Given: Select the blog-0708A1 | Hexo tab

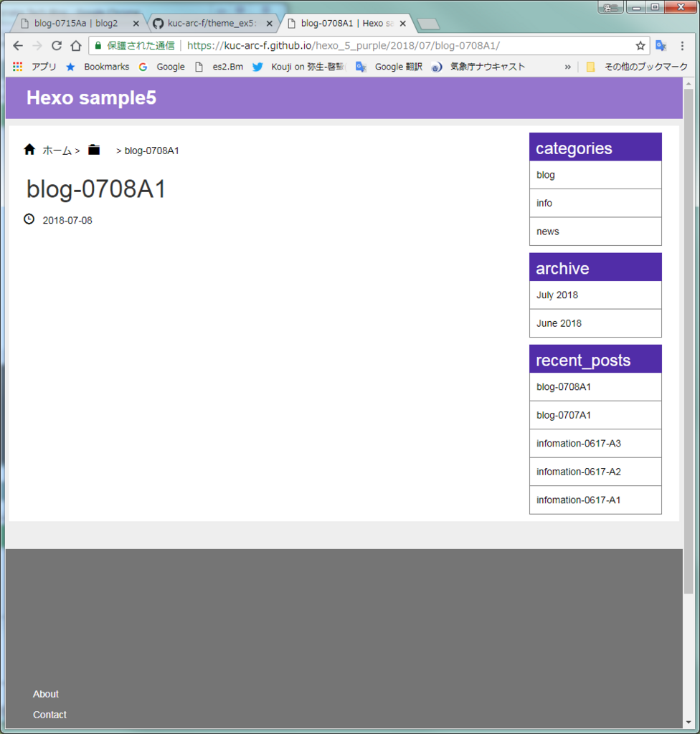Looking at the screenshot, I should pyautogui.click(x=346, y=24).
